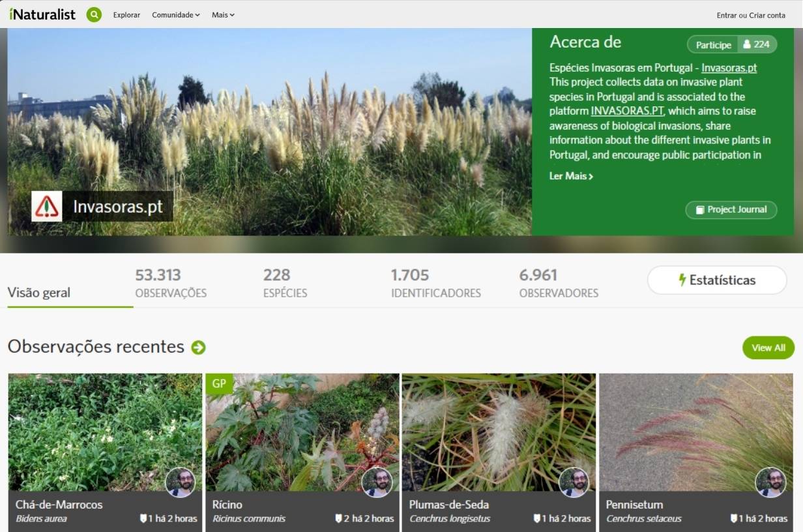Click Entrar ou Criar conta link
This screenshot has height=532, width=803.
(751, 15)
